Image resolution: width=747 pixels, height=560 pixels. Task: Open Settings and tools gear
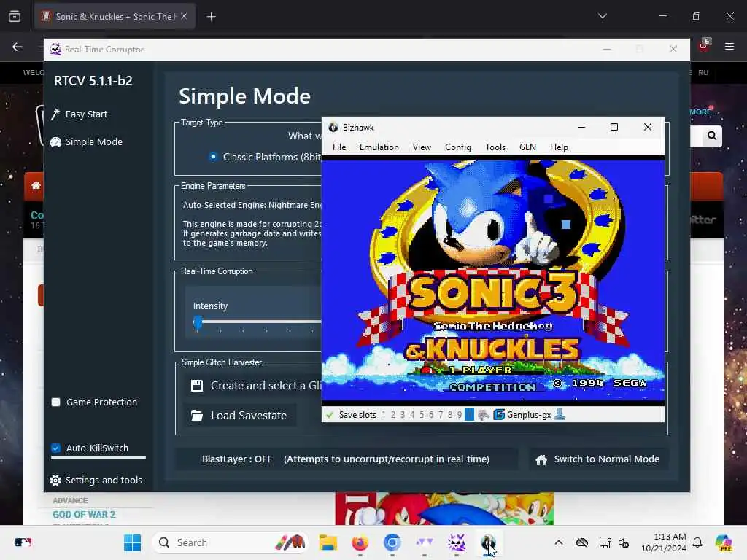point(55,481)
